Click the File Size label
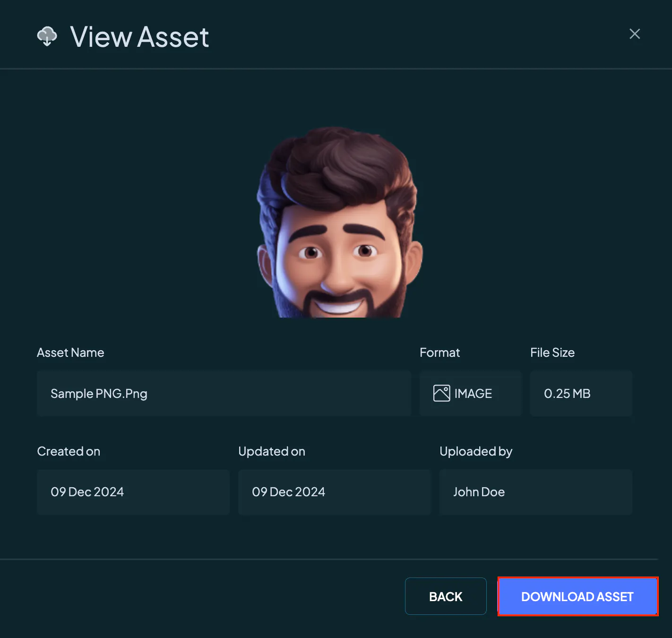Viewport: 672px width, 638px height. [x=552, y=353]
